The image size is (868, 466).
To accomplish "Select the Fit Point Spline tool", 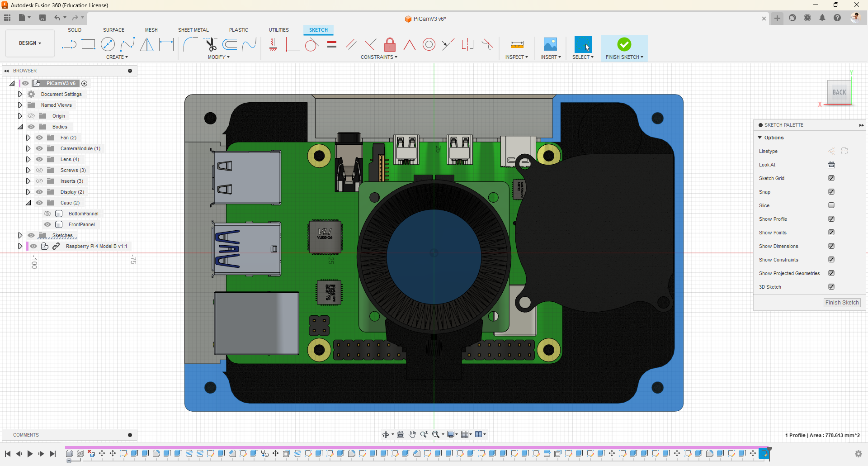I will 127,44.
